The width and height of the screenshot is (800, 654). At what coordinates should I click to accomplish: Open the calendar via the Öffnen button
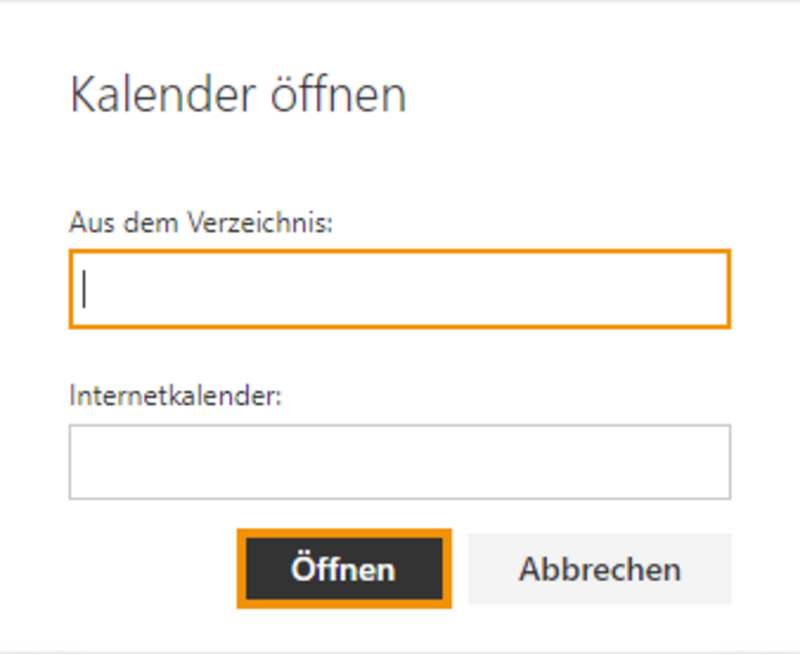[x=343, y=569]
